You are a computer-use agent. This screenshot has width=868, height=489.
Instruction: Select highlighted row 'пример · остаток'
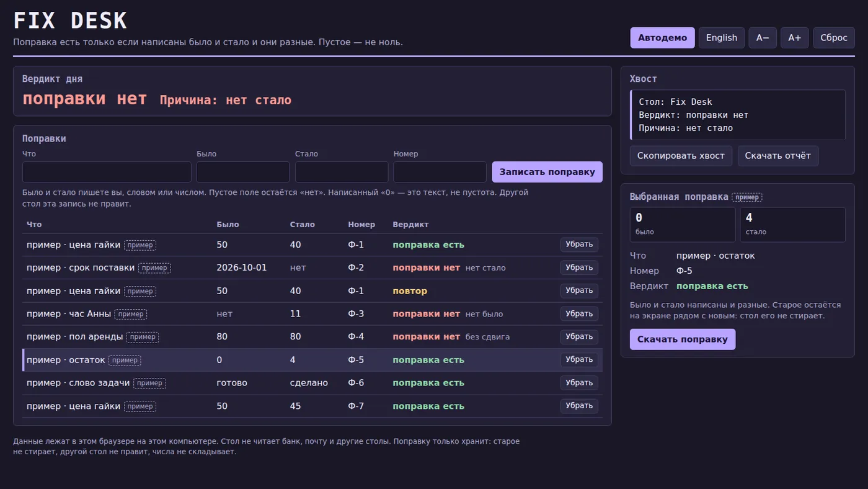pos(312,360)
